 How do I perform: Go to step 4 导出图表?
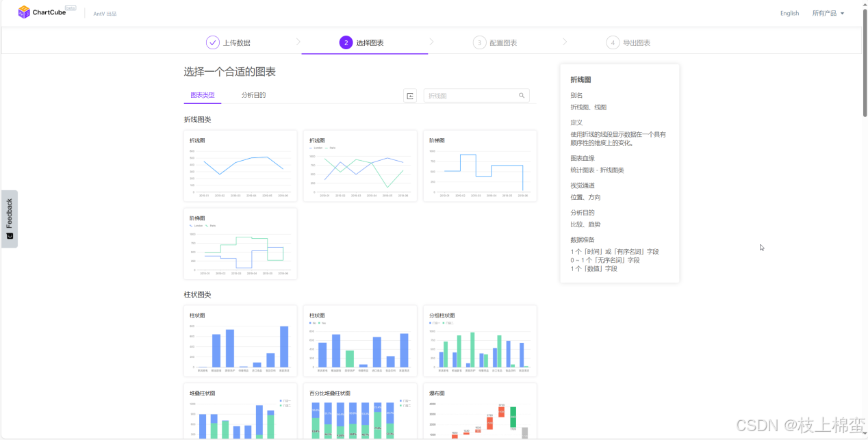pos(628,42)
